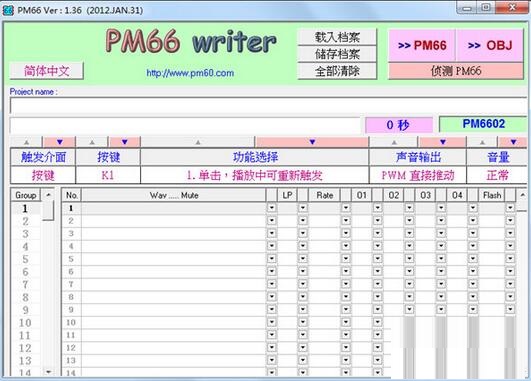Open the Flash dropdown in row 1
This screenshot has height=381, width=531.
point(510,208)
